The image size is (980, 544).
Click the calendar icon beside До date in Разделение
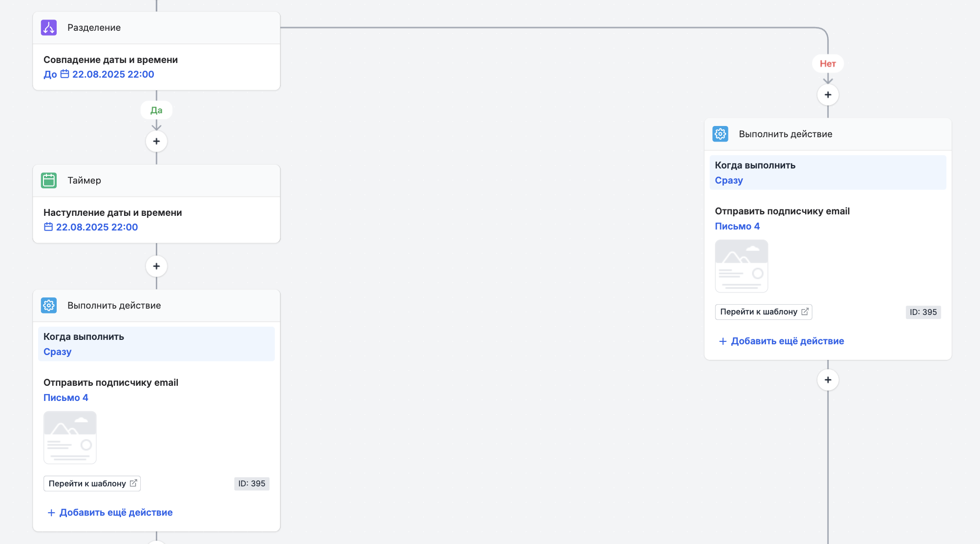tap(65, 74)
